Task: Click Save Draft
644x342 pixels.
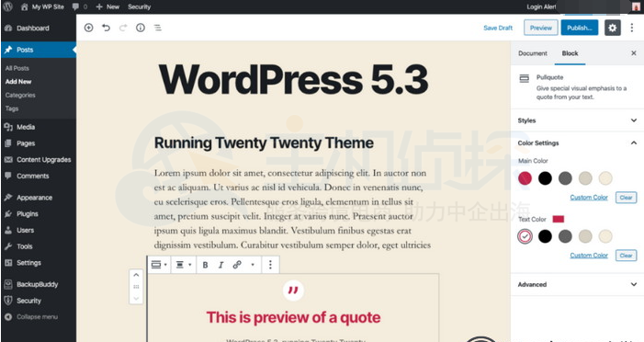Action: pos(498,28)
